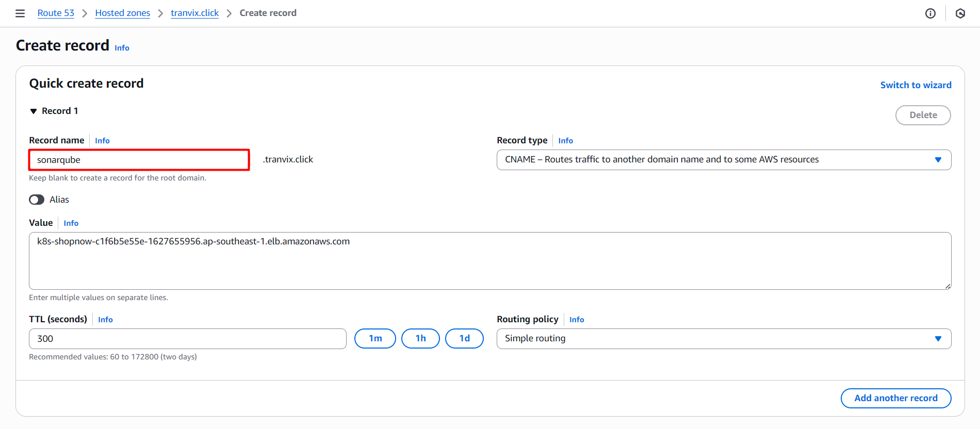Navigate to Hosted zones breadcrumb
Viewport: 980px width, 429px height.
(x=122, y=13)
